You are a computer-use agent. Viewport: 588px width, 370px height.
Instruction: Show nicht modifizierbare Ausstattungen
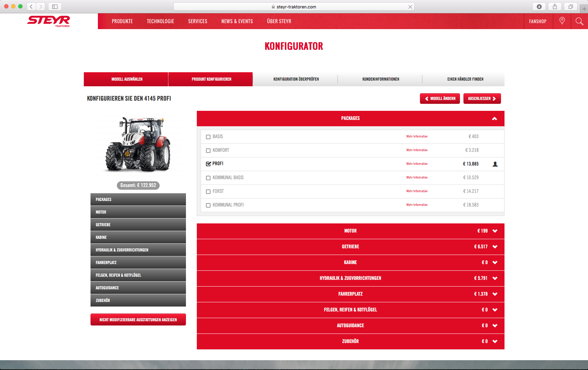(138, 319)
